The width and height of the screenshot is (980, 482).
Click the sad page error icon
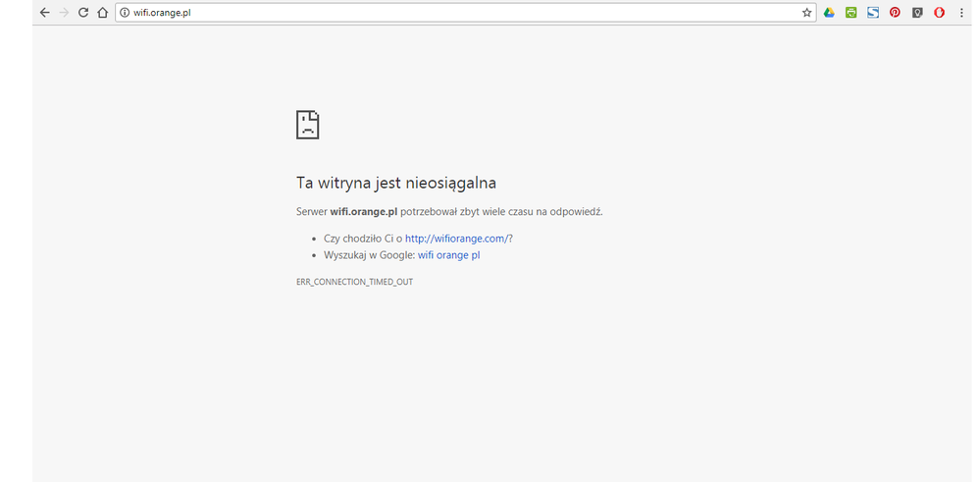[308, 125]
